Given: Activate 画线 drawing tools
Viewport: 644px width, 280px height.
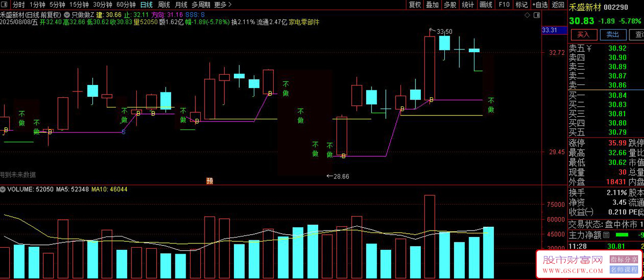Looking at the screenshot, I should tap(485, 4).
